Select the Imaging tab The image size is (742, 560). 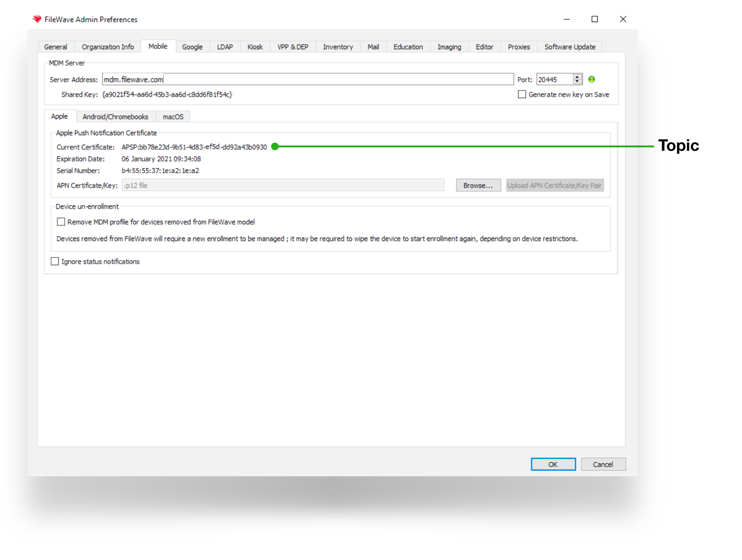click(x=449, y=47)
